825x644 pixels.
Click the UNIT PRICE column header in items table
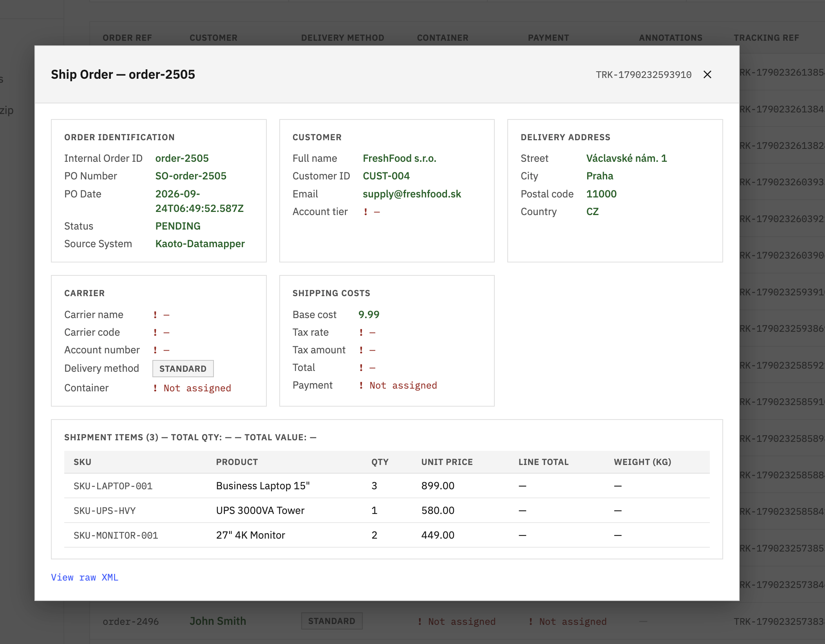(447, 462)
